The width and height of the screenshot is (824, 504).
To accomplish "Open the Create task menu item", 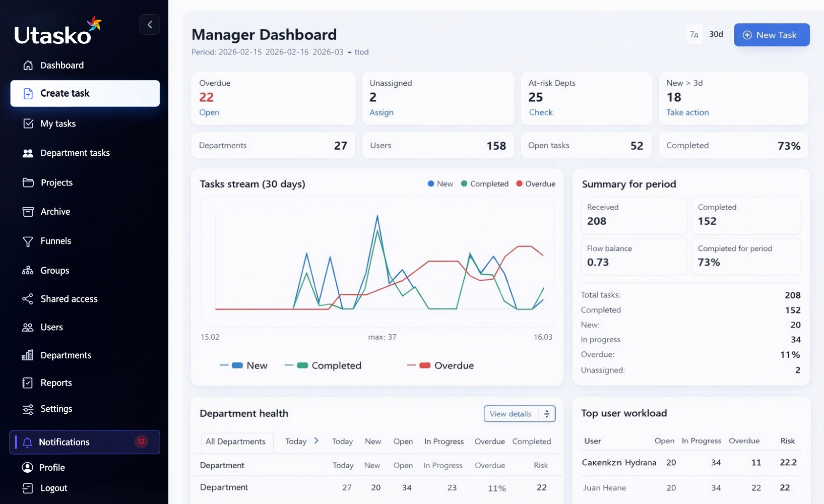I will 85,93.
